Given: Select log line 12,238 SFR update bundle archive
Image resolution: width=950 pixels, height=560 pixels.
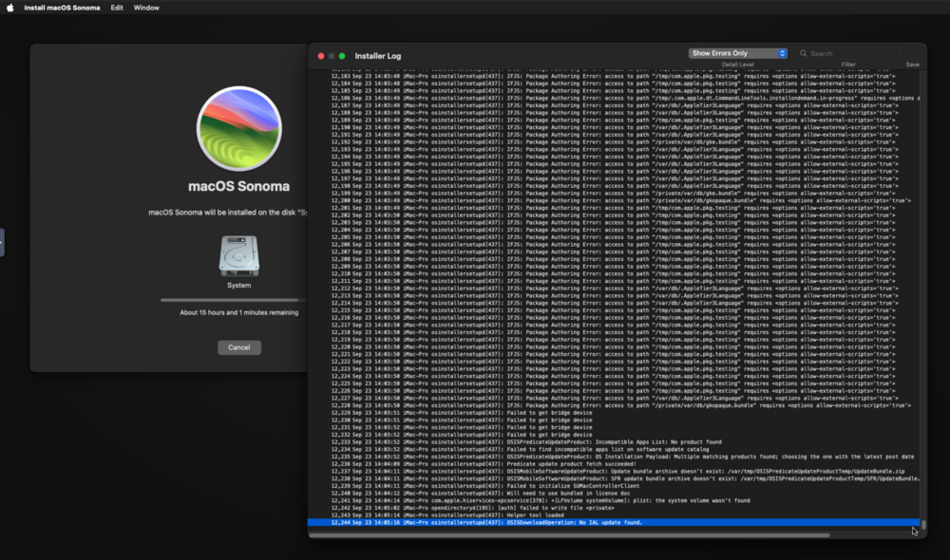Looking at the screenshot, I should 613,479.
